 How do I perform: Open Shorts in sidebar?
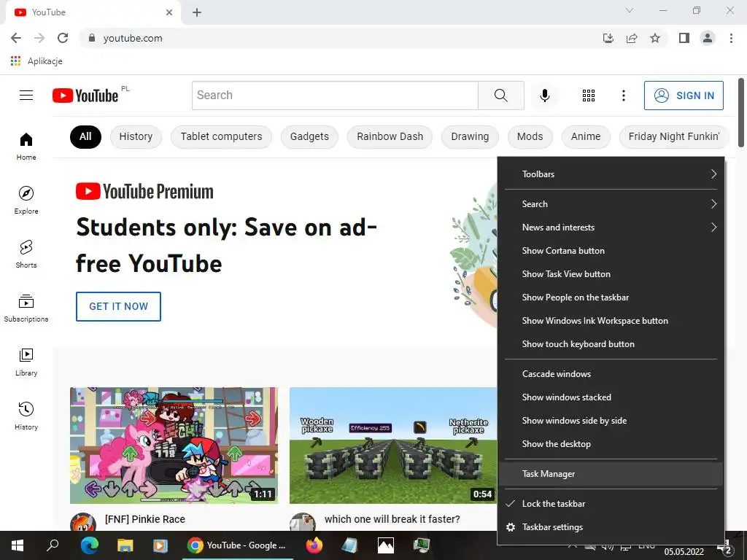click(26, 254)
